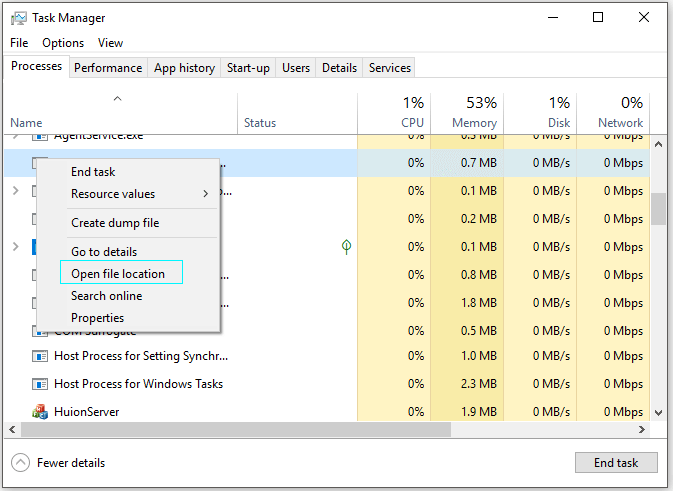673x493 pixels.
Task: Switch to the Performance tab
Action: point(108,68)
